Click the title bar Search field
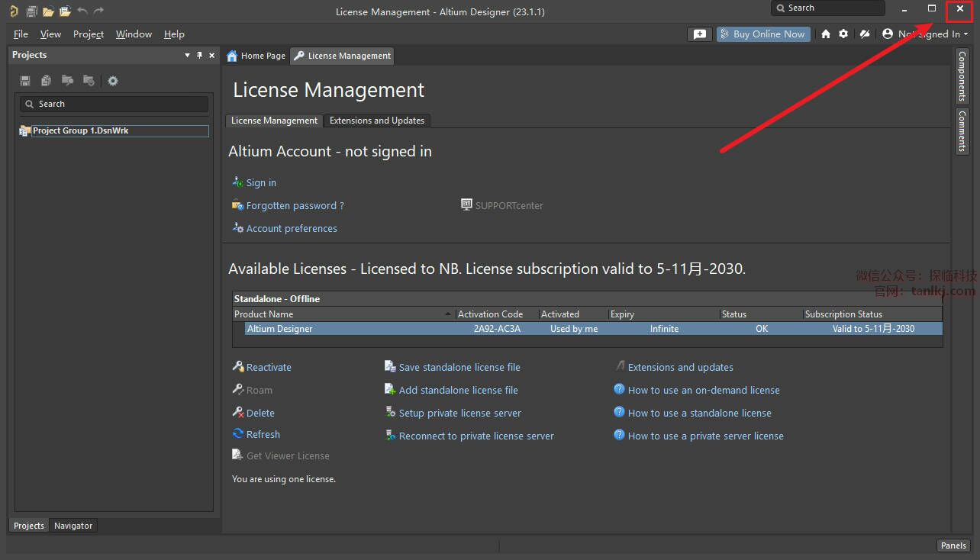 828,8
